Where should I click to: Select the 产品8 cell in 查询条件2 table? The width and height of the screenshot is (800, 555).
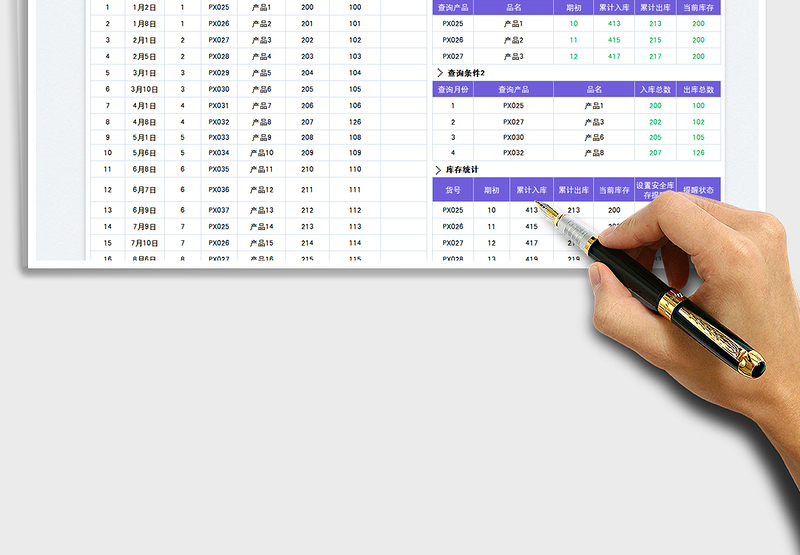click(594, 153)
